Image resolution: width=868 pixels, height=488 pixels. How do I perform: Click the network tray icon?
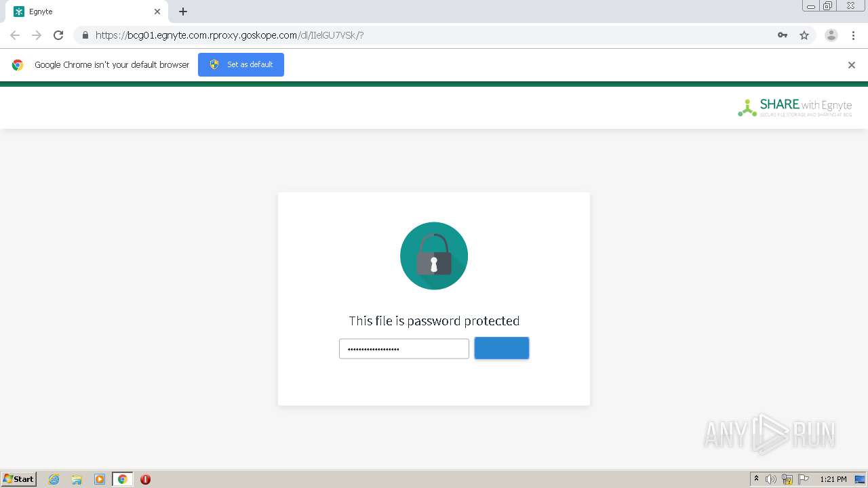point(787,479)
